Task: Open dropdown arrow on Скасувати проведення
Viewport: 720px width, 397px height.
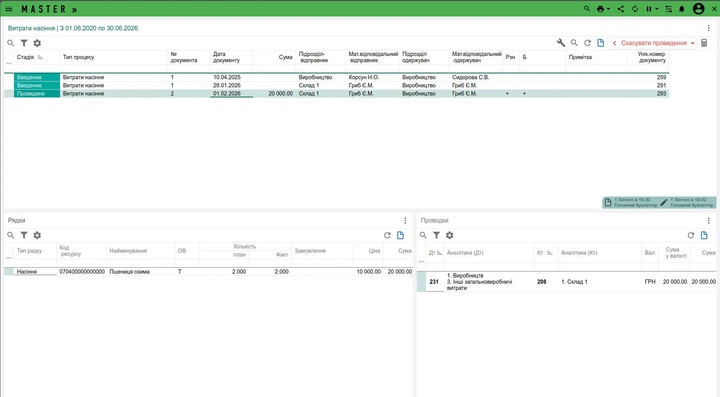Action: [692, 43]
